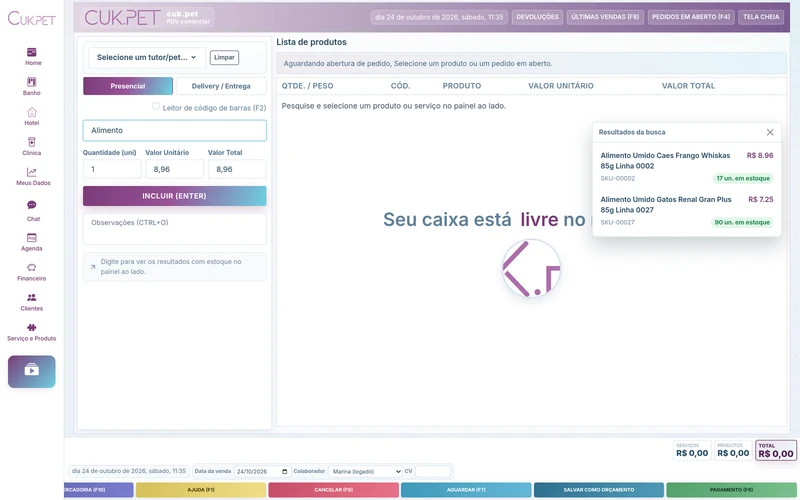800x500 pixels.
Task: Open the Agenda calendar icon
Action: click(x=32, y=238)
